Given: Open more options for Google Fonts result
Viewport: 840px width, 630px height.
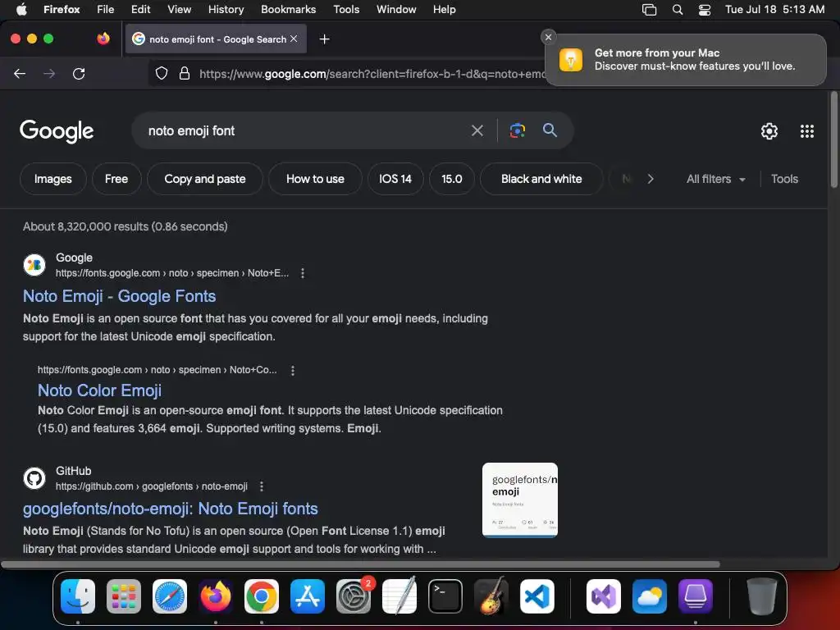Looking at the screenshot, I should (x=303, y=273).
